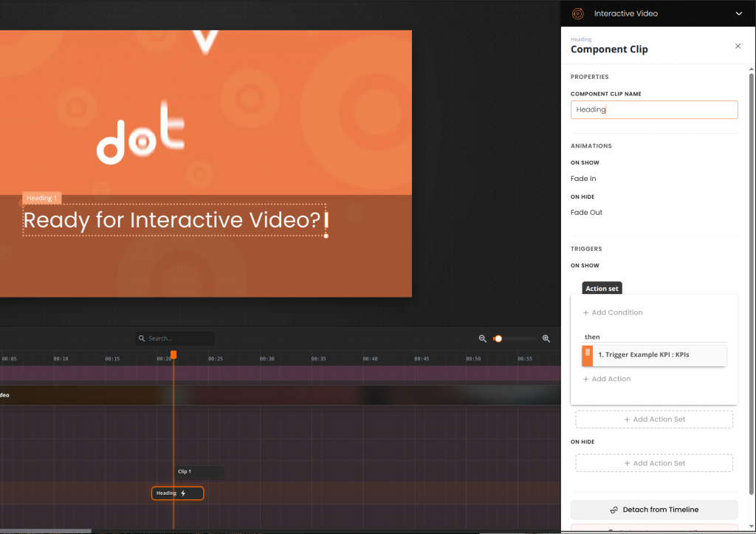Select the Clip 1 timeline clip

tap(199, 471)
